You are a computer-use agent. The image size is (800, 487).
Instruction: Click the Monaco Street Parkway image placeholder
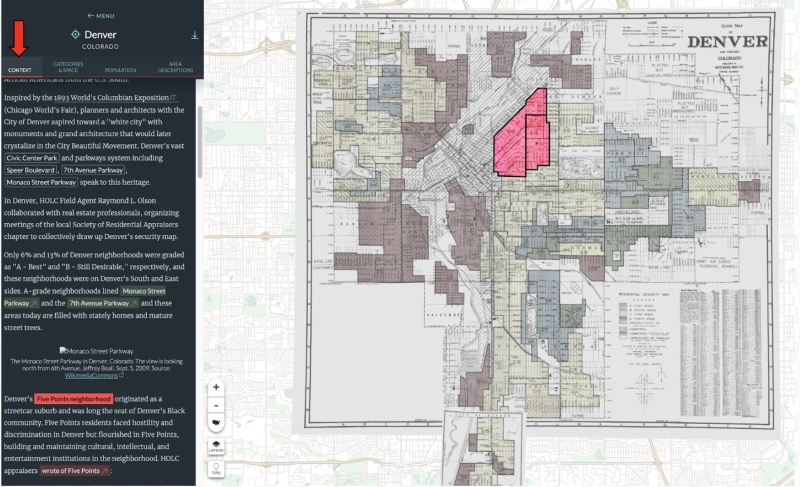96,351
